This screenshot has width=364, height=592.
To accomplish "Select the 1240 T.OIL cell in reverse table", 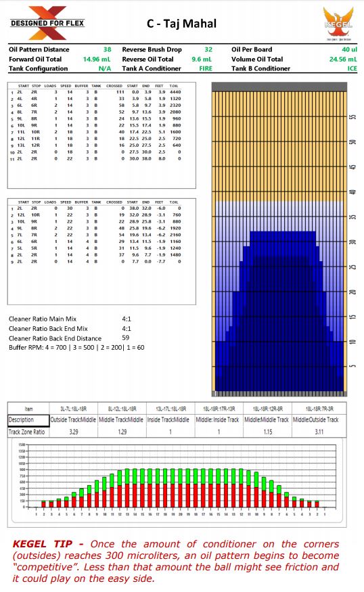I will [175, 248].
